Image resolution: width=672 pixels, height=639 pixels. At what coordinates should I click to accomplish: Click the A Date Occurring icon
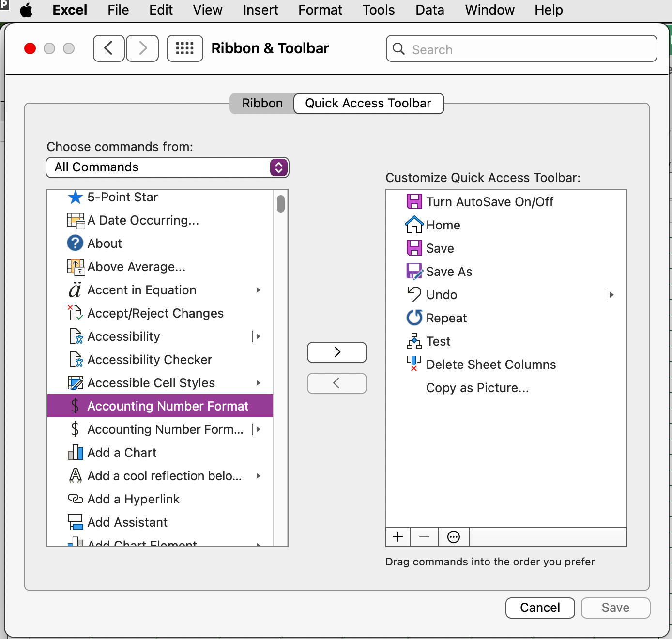click(76, 220)
